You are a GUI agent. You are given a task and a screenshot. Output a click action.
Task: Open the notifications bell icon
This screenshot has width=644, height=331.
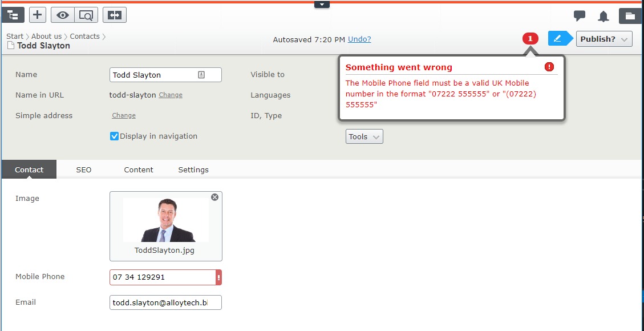[x=603, y=16]
